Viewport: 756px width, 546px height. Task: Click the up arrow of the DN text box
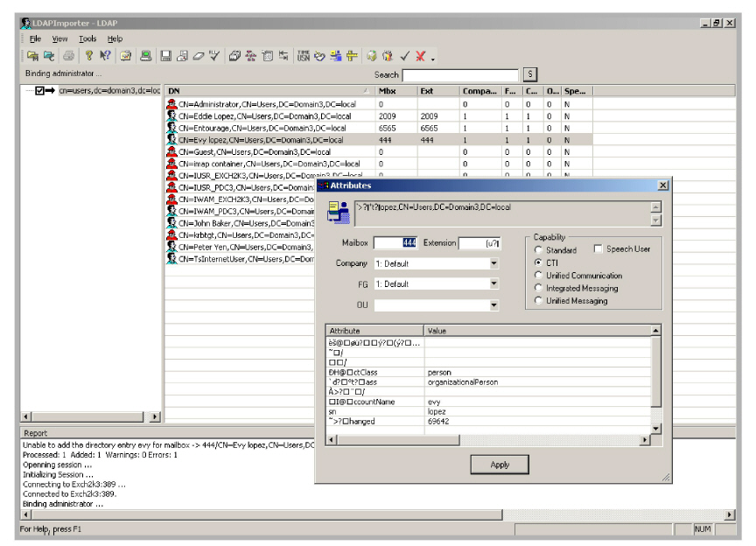click(x=655, y=207)
